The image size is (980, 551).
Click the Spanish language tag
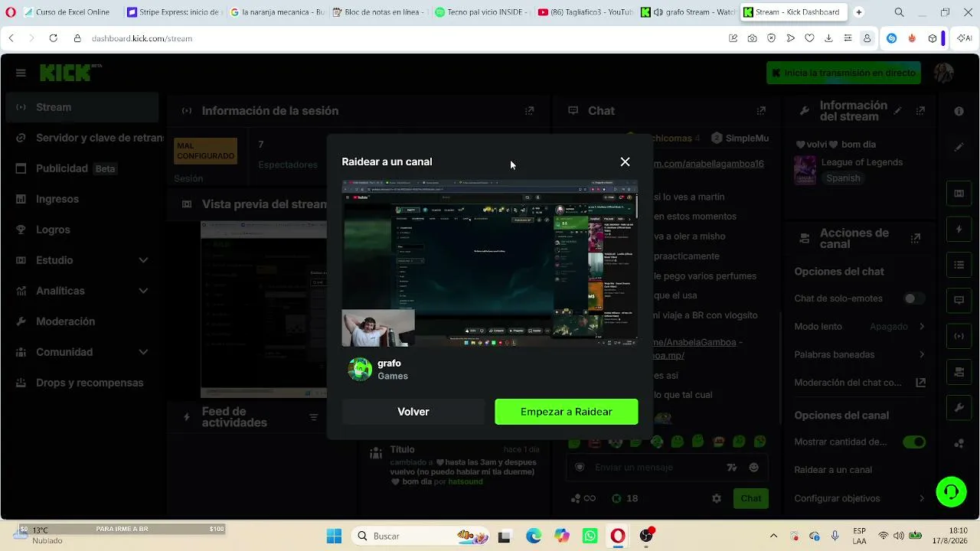click(x=843, y=178)
